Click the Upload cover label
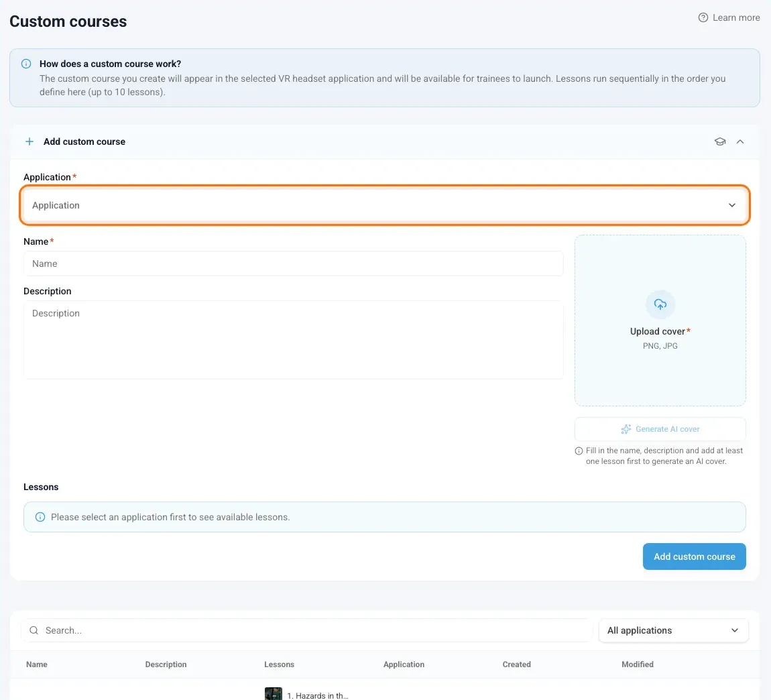This screenshot has height=700, width=771. (x=660, y=331)
